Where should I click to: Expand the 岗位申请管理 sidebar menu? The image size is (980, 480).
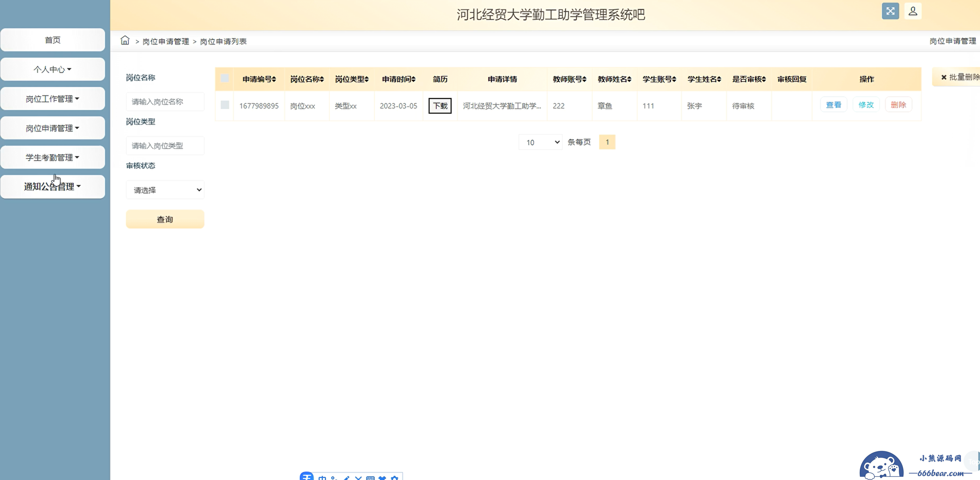tap(52, 128)
